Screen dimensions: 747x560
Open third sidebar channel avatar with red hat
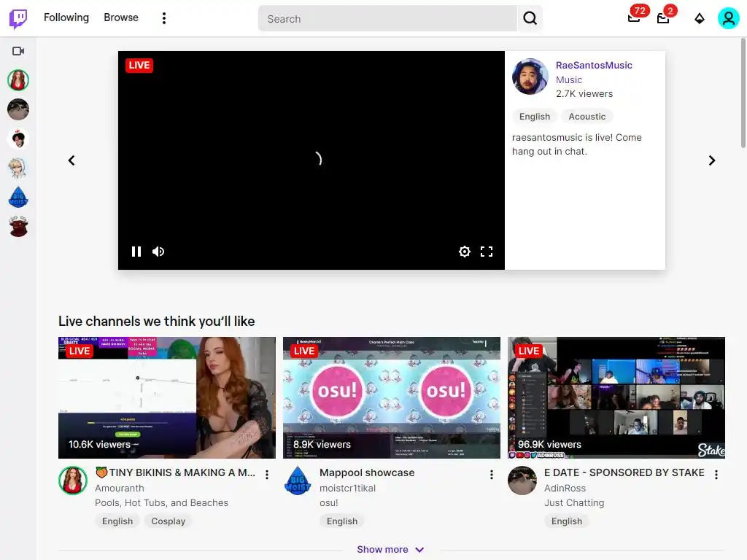[18, 139]
